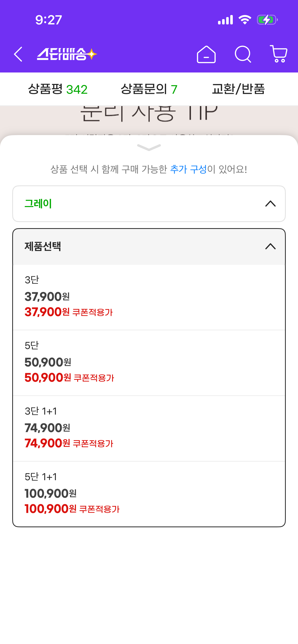Open the 추가 구성 link

[188, 169]
